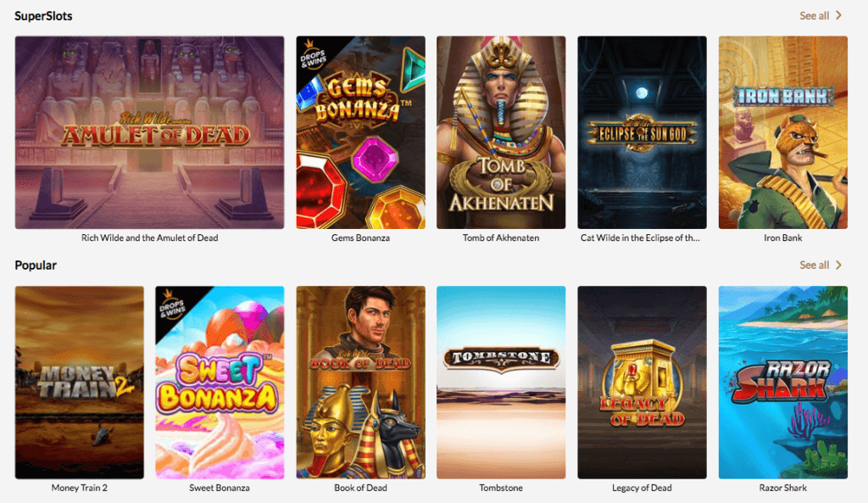Expand SuperSlots with the chevron arrow
This screenshot has width=868, height=503.
(838, 15)
